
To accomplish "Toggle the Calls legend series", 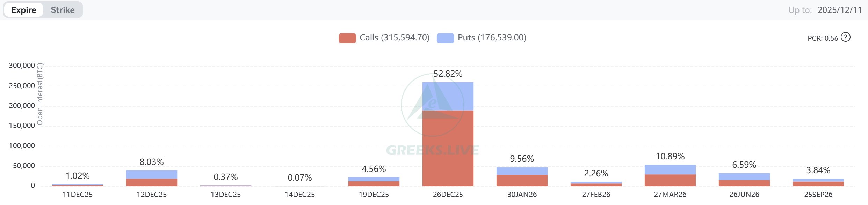I will coord(394,38).
